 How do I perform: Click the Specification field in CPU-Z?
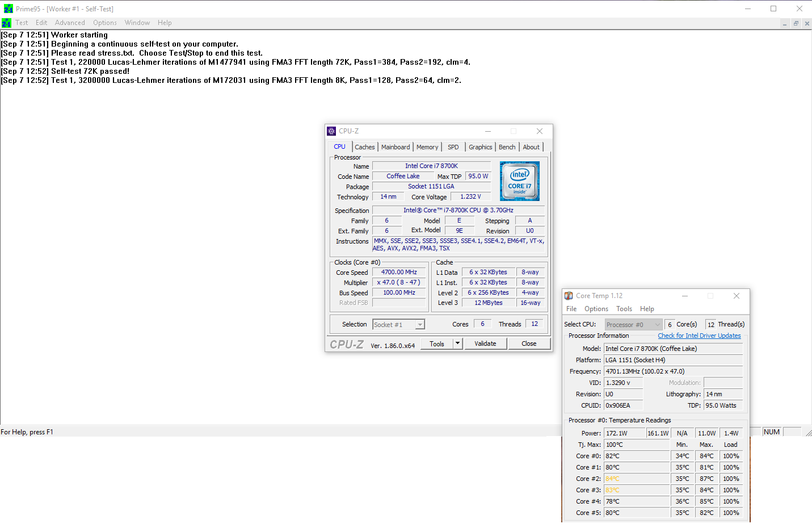[458, 210]
